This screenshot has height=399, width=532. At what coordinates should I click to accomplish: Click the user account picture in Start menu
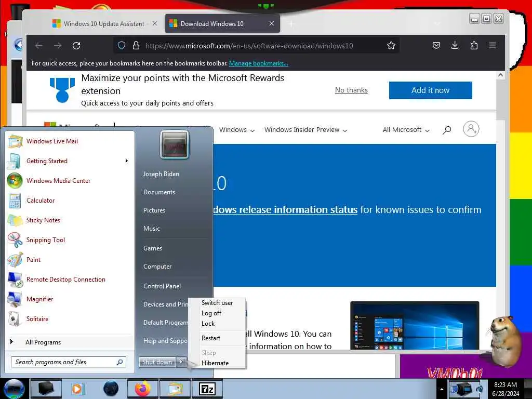click(x=175, y=145)
